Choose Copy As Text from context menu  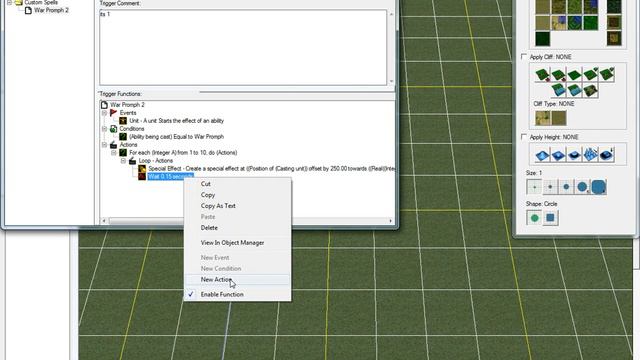pyautogui.click(x=218, y=206)
